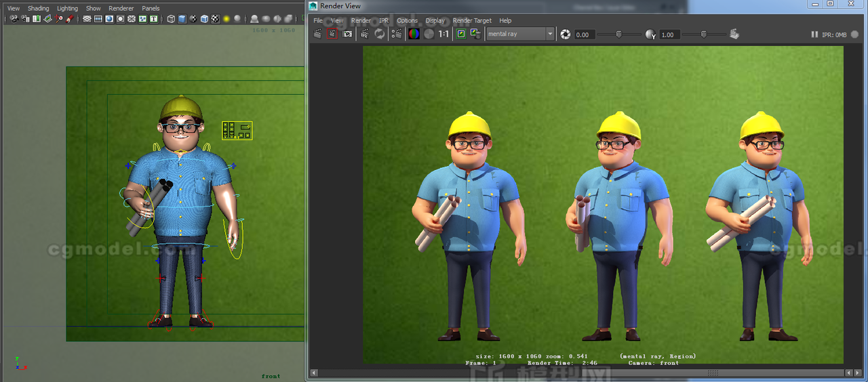Open the IPR menu in Render View
The width and height of the screenshot is (868, 382).
coord(384,20)
